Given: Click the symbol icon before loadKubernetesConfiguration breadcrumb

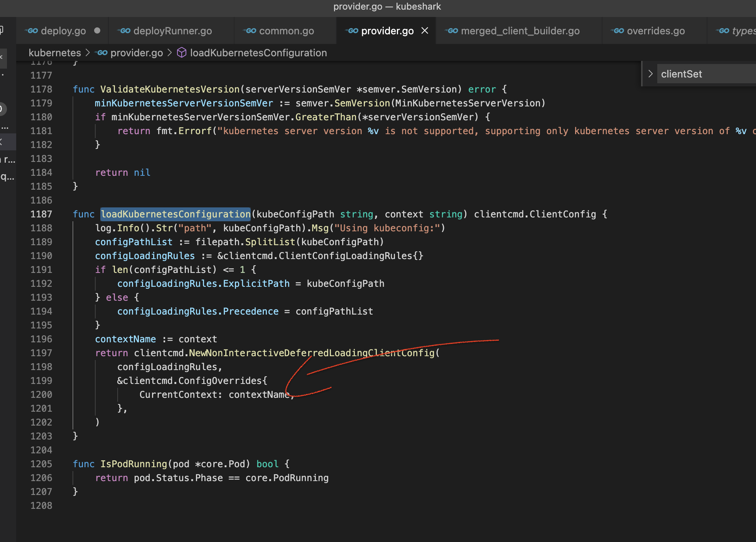Looking at the screenshot, I should click(181, 52).
